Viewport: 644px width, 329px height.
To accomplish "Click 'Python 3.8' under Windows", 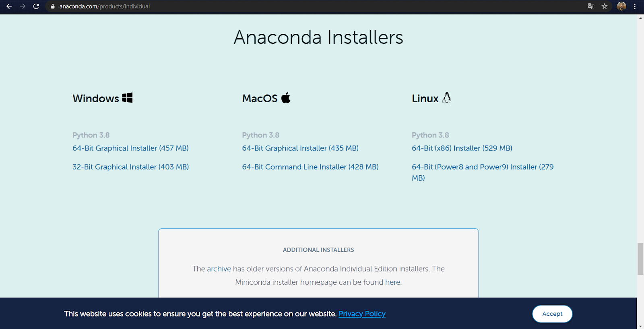I will coord(91,135).
